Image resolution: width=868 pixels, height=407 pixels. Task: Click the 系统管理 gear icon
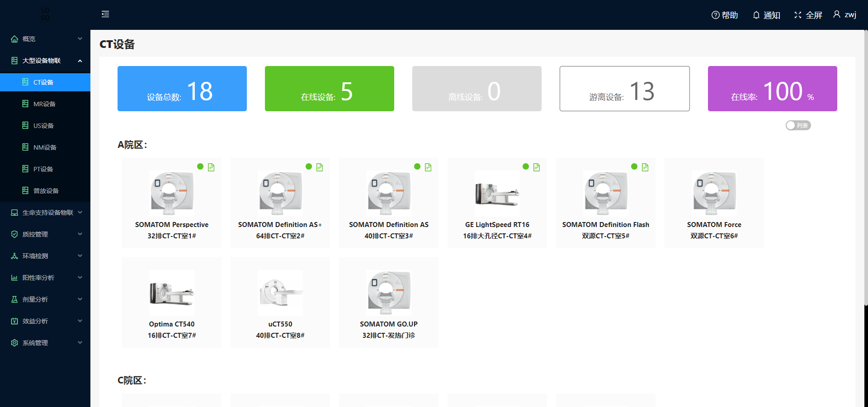tap(14, 343)
